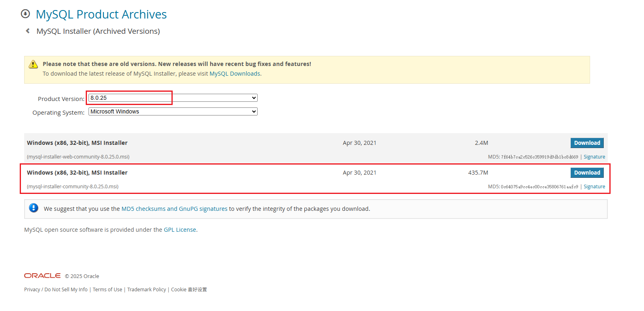The image size is (644, 311).
Task: Click the yellow warning triangle icon
Action: point(33,64)
